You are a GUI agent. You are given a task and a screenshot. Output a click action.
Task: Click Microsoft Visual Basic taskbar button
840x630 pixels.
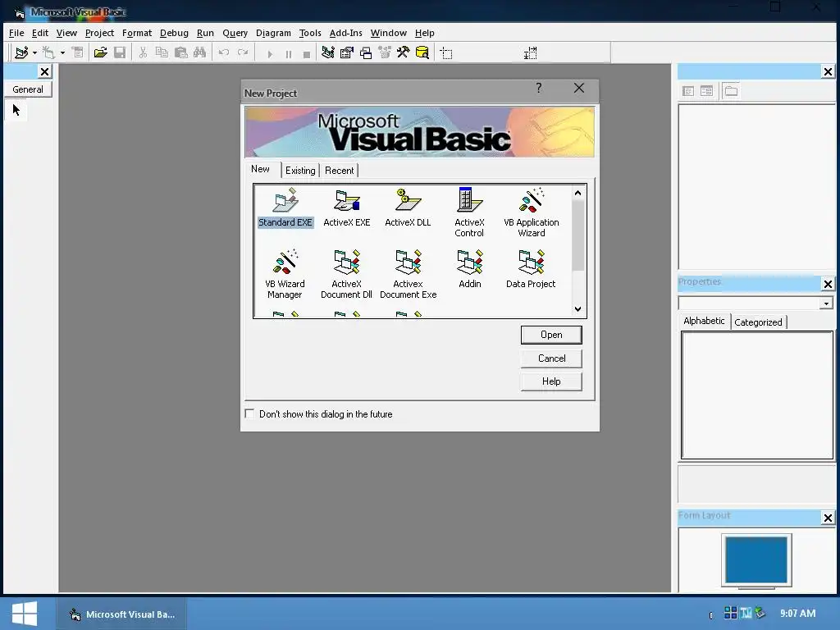[122, 614]
